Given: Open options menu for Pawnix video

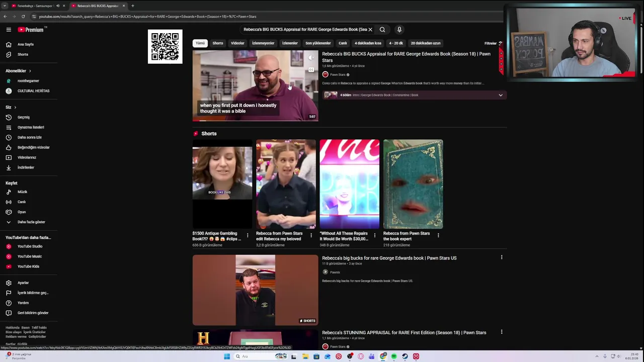Looking at the screenshot, I should (501, 257).
